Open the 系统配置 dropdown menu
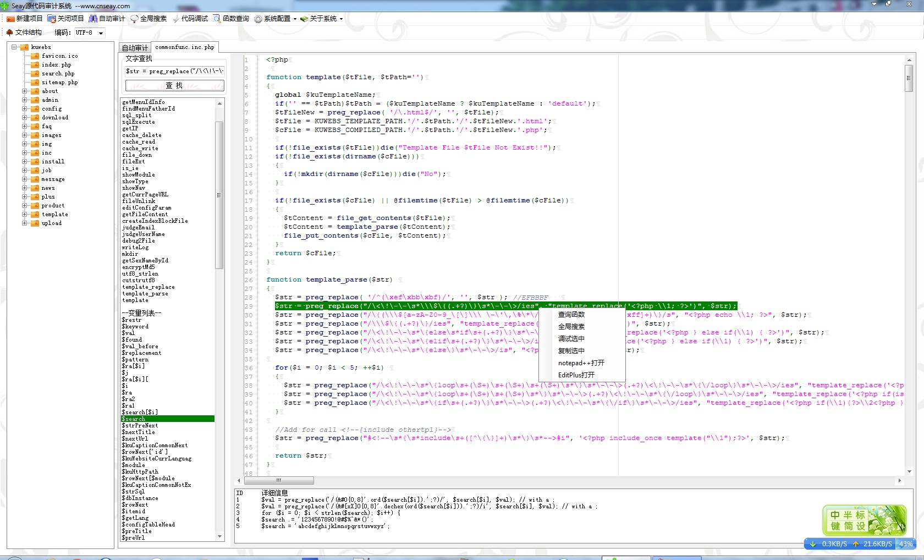 (295, 19)
